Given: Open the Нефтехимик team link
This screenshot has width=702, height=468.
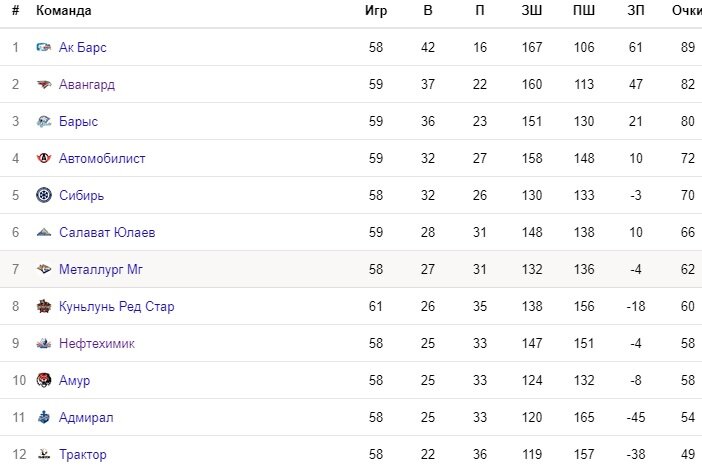Looking at the screenshot, I should click(x=97, y=343).
